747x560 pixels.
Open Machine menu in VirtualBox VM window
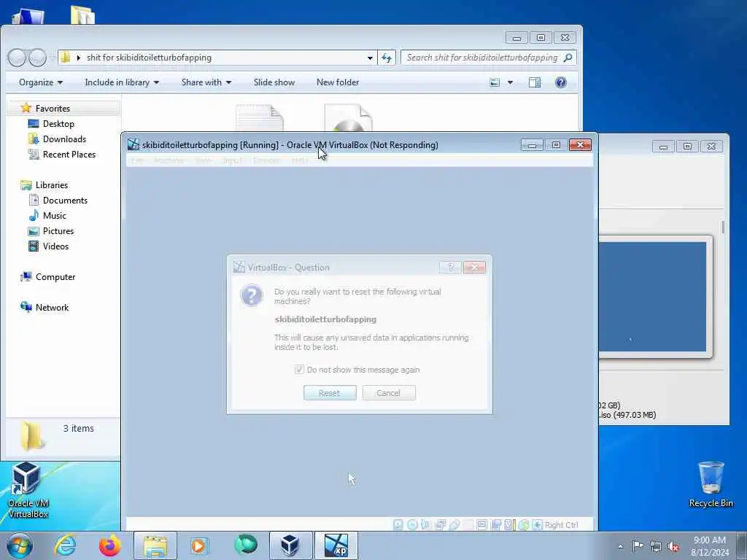click(169, 160)
